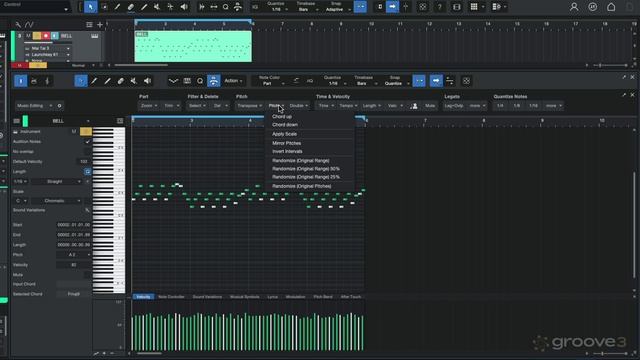Choose Mirror Pitches from the menu
This screenshot has width=640, height=360.
287,143
